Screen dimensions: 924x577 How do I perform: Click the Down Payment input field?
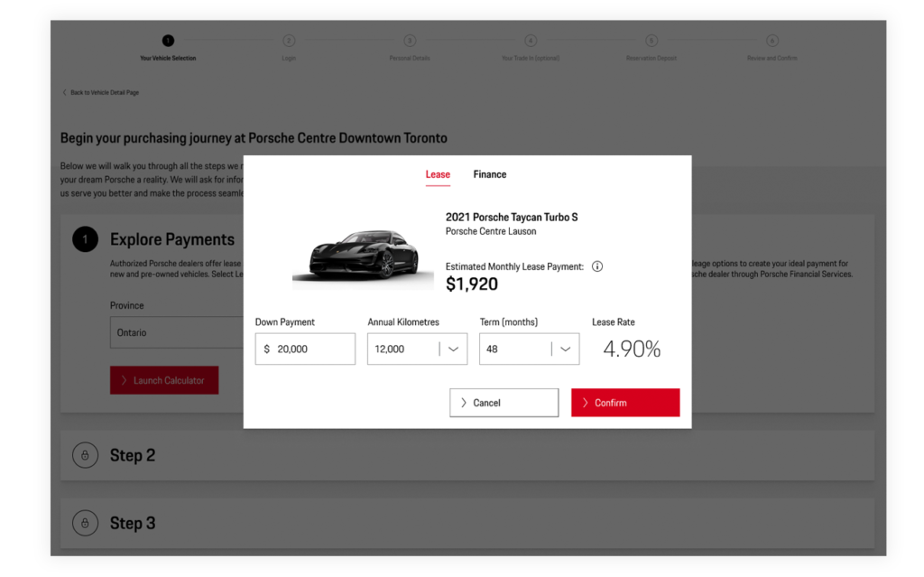305,349
